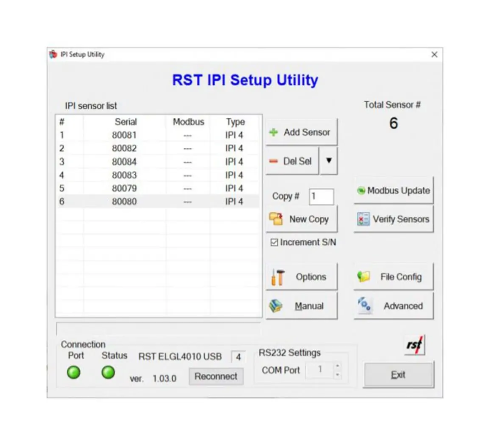The image size is (492, 448).
Task: Click the Type column header
Action: tap(235, 122)
